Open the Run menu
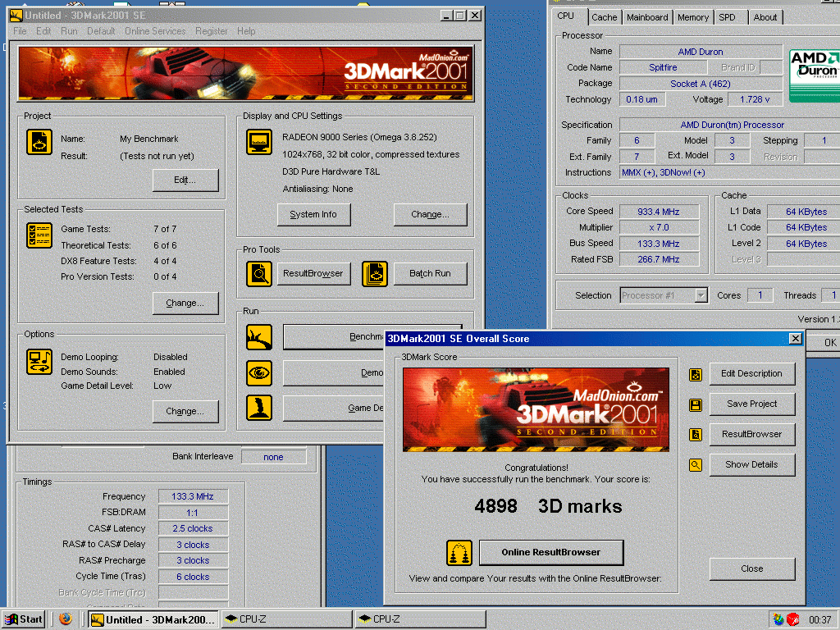Viewport: 840px width, 630px height. click(x=69, y=31)
